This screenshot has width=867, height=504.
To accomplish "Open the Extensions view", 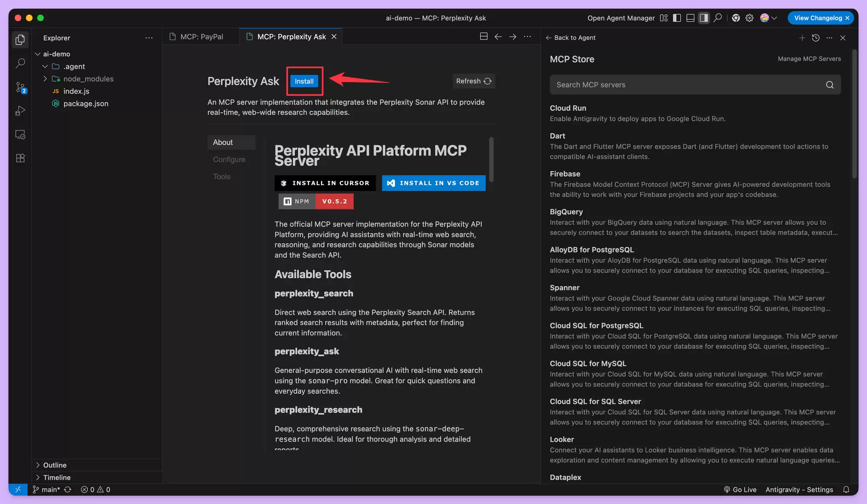I will click(20, 158).
